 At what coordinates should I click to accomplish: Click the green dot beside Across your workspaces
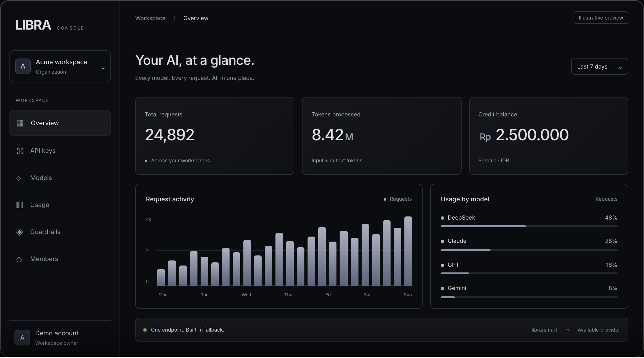[146, 161]
